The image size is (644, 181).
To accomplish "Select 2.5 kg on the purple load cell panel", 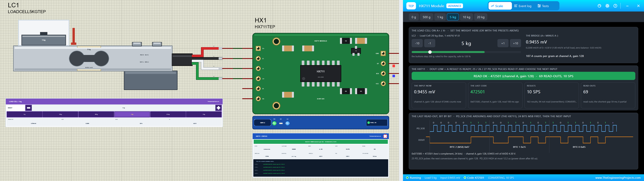I will 168,114.
